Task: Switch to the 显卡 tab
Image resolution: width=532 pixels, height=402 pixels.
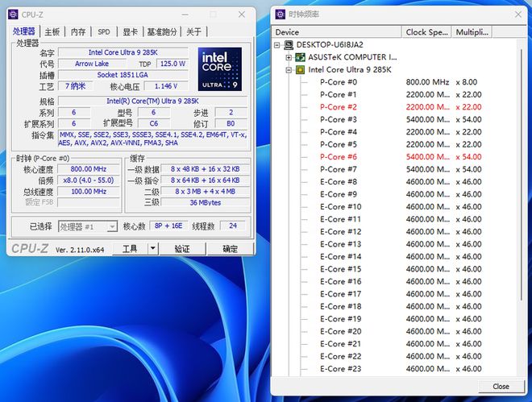Action: point(130,32)
